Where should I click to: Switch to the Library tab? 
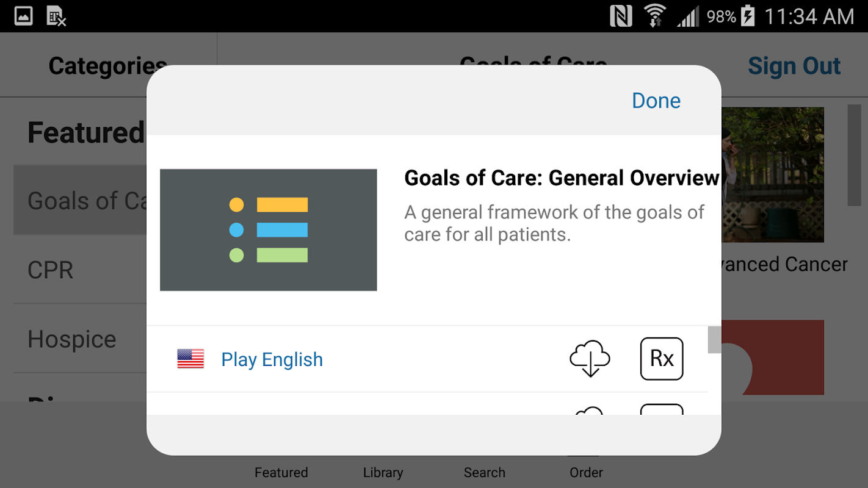[x=383, y=472]
